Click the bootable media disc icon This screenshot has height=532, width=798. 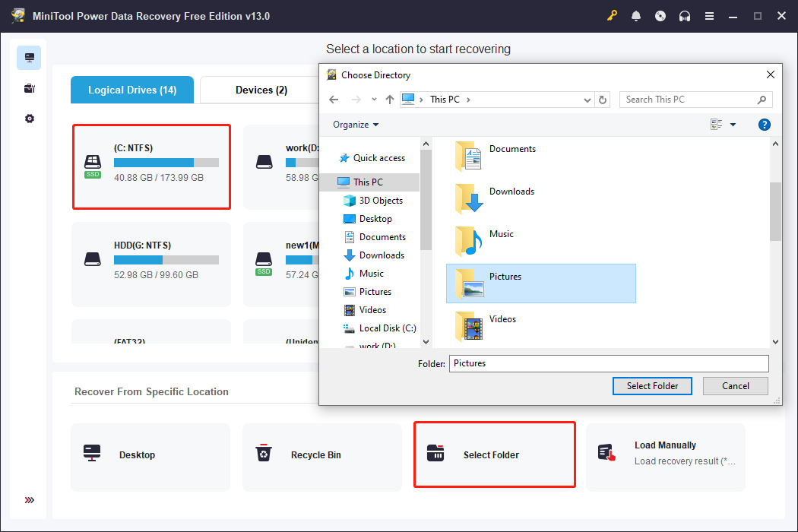660,16
